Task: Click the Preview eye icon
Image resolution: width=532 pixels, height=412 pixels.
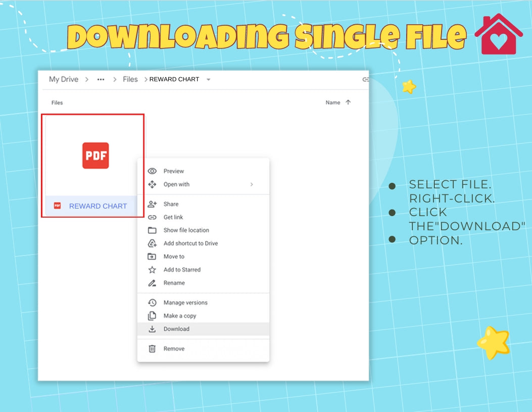Action: click(152, 171)
